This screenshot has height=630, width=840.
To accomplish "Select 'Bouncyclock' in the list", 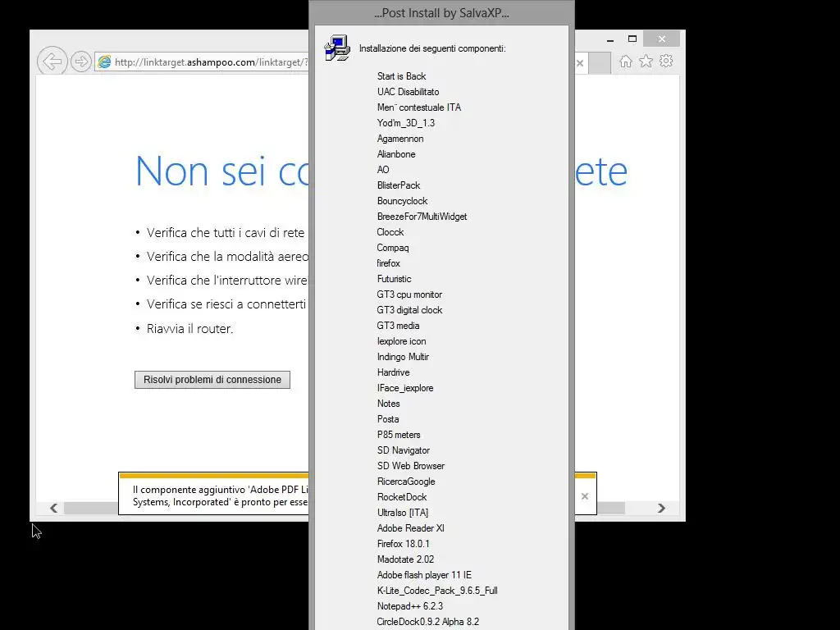I will pos(402,200).
